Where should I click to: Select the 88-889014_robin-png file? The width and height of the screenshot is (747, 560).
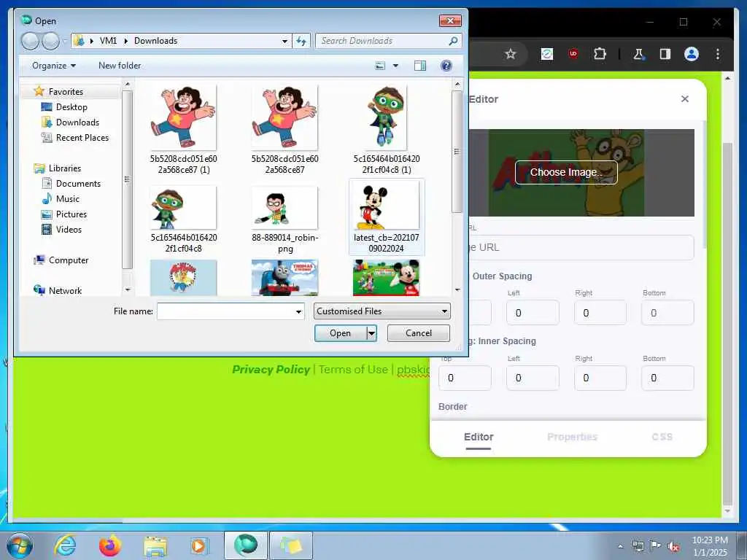[285, 217]
